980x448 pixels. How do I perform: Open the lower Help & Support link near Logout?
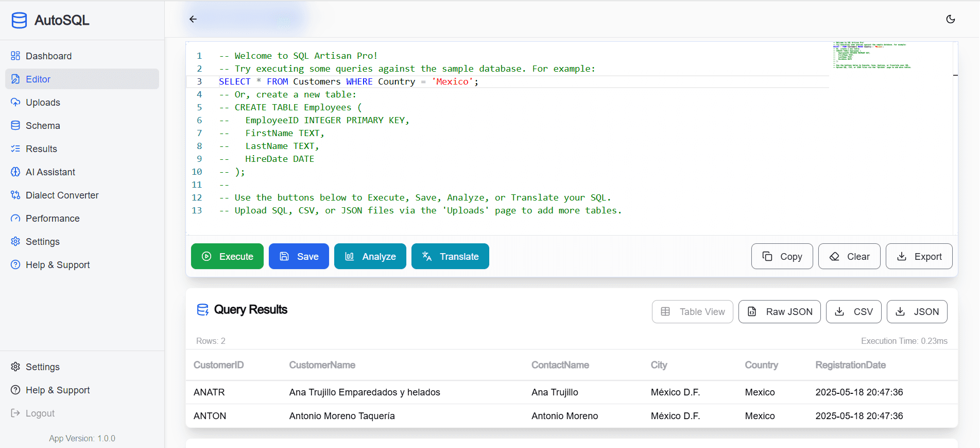tap(82, 390)
